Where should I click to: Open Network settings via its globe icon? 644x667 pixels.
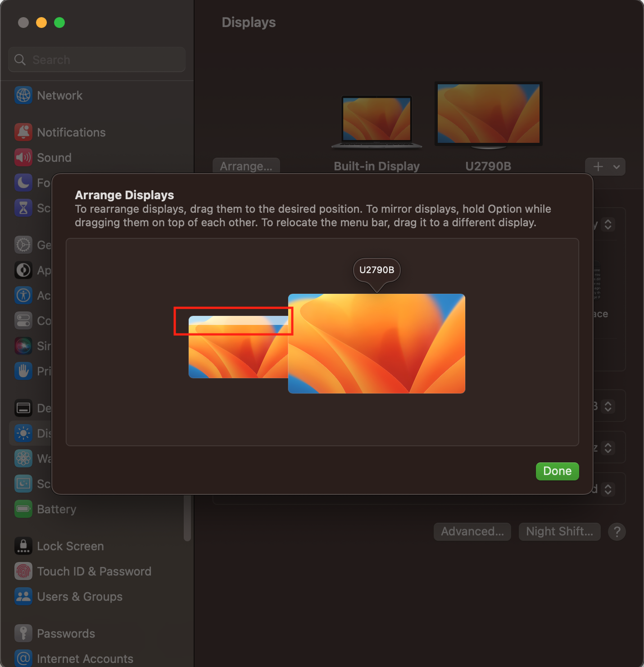point(23,96)
